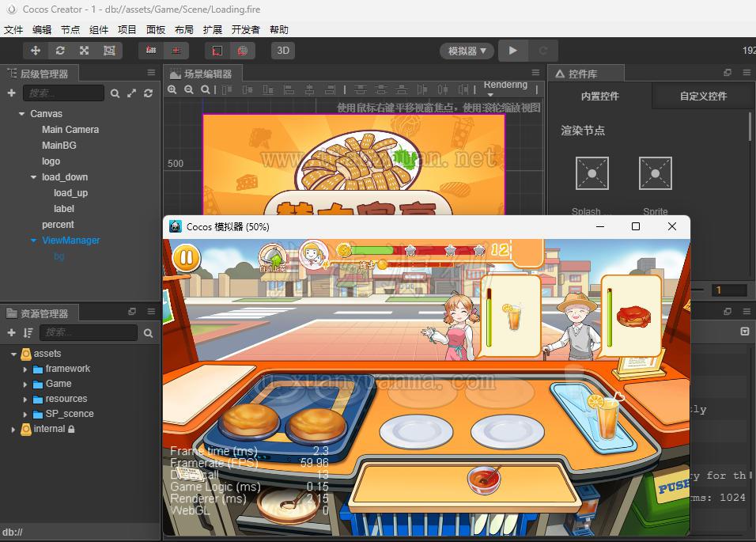The image size is (756, 542).
Task: Zoom out the scene editor
Action: pyautogui.click(x=189, y=89)
